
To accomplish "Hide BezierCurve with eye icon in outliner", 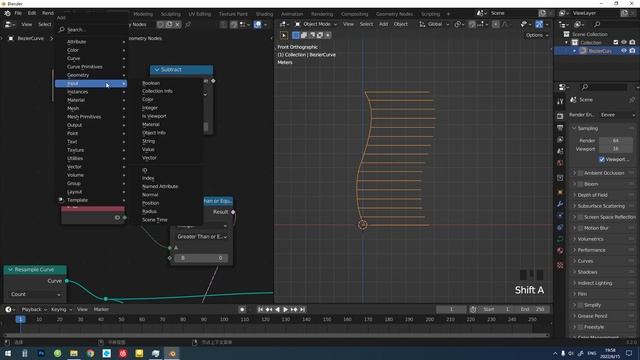I will [x=624, y=51].
